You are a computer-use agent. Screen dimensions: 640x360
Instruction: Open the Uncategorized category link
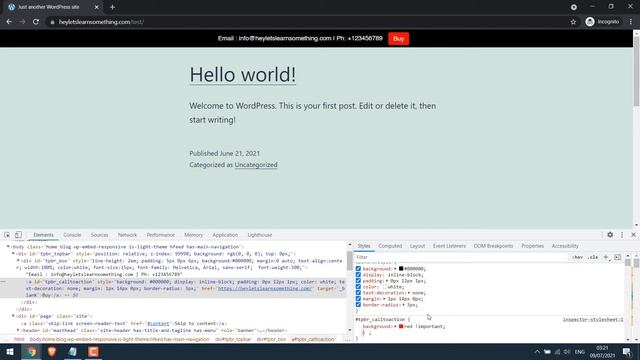tap(256, 165)
